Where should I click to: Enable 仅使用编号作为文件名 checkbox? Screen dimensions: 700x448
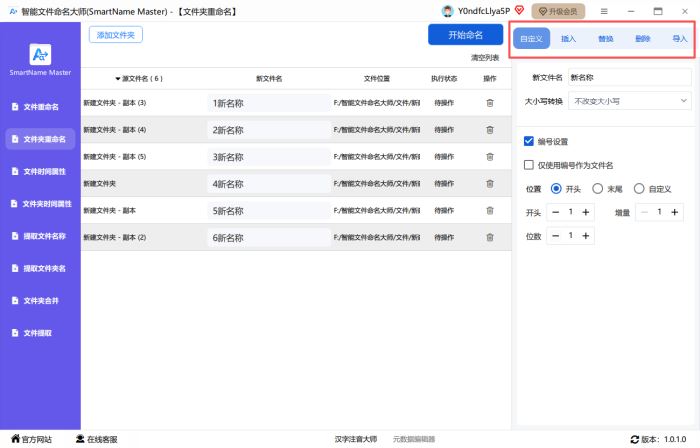coord(529,165)
